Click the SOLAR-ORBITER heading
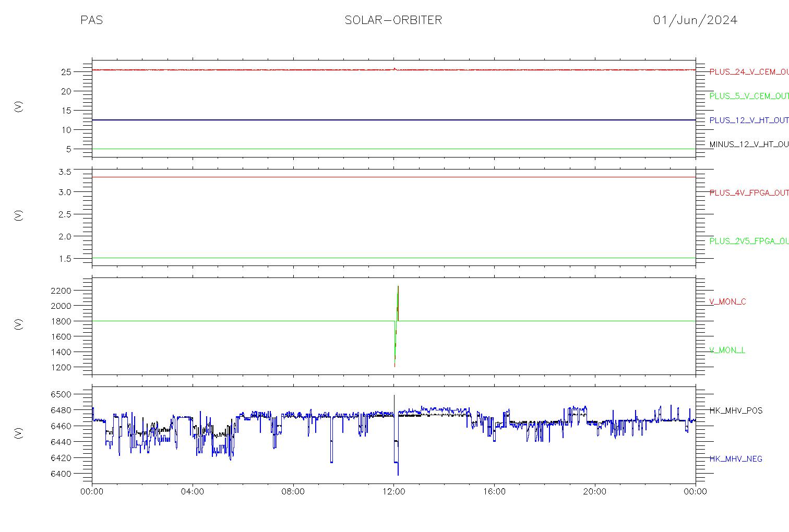Screen dimensions: 789x532 [393, 20]
